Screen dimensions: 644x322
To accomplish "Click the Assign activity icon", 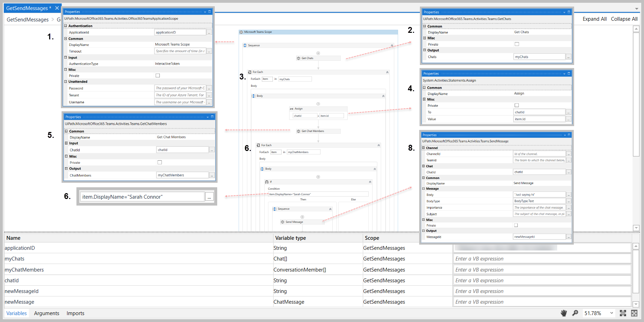I will pyautogui.click(x=292, y=108).
